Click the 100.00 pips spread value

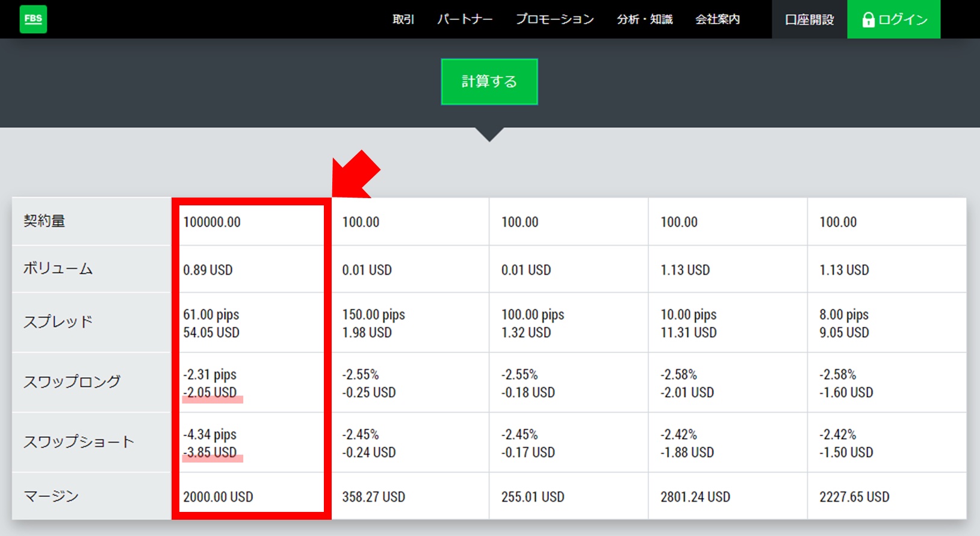click(533, 314)
